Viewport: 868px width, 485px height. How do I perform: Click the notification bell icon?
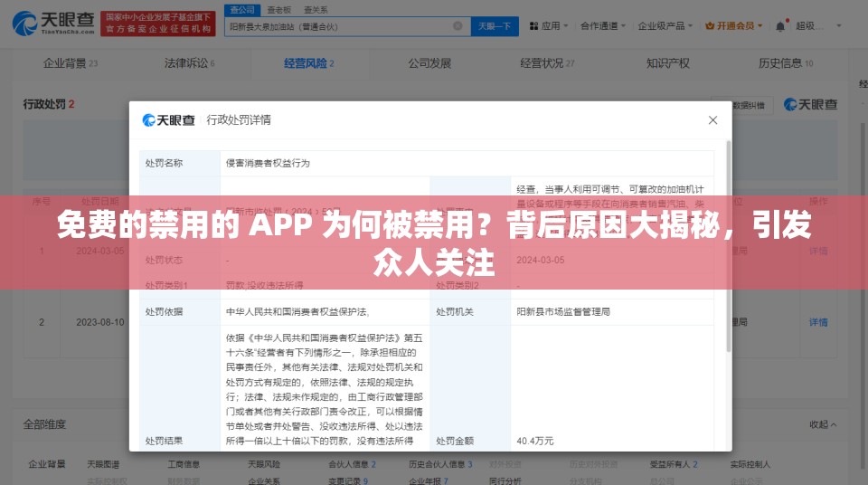point(780,26)
